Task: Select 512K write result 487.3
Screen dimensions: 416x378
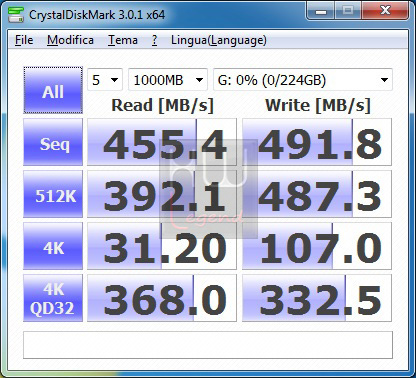Action: [x=317, y=194]
